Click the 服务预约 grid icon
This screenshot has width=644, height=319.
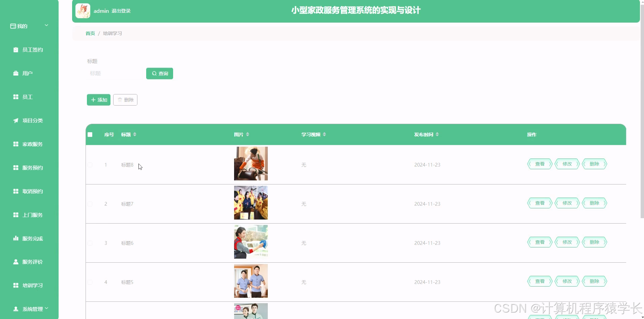click(16, 168)
